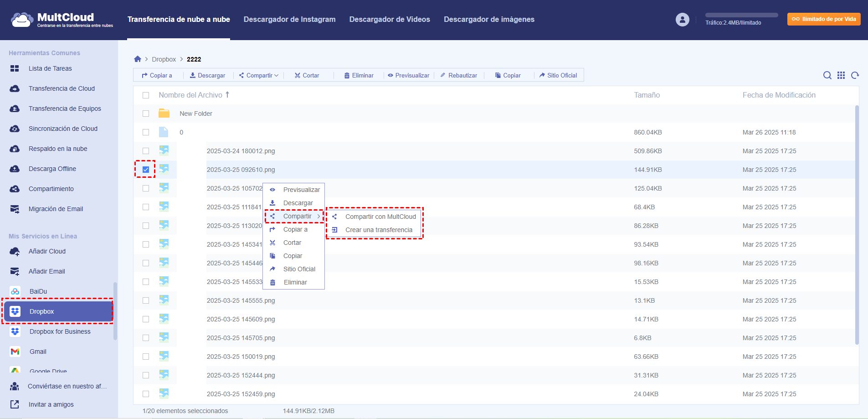This screenshot has width=868, height=419.
Task: Uncheck the 2025-03-25 092610.png checkbox
Action: tap(146, 170)
